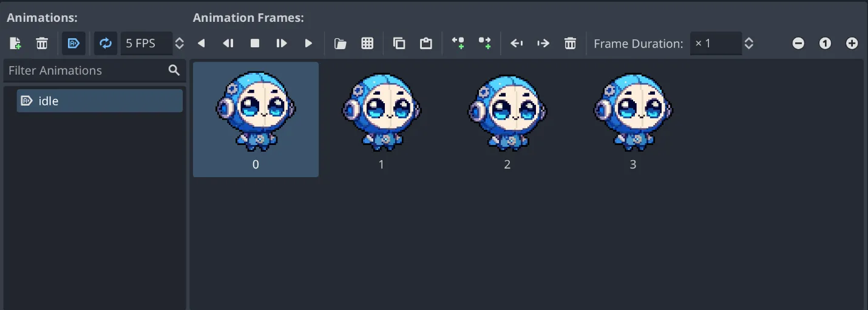Delete the selected animation
Image resolution: width=868 pixels, height=310 pixels.
pos(42,43)
